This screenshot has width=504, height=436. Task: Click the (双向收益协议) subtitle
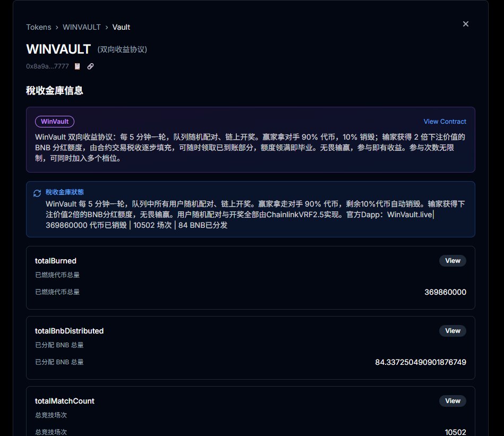coord(122,49)
